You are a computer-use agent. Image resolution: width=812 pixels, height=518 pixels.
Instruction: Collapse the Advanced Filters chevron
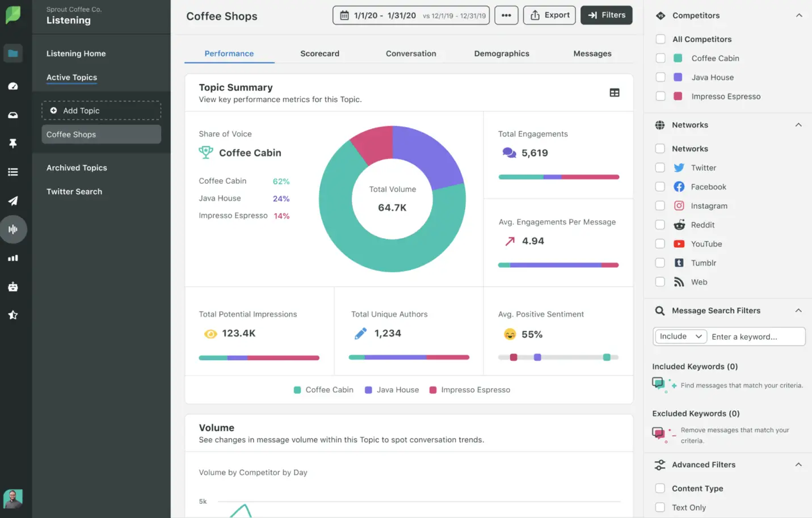pyautogui.click(x=798, y=464)
